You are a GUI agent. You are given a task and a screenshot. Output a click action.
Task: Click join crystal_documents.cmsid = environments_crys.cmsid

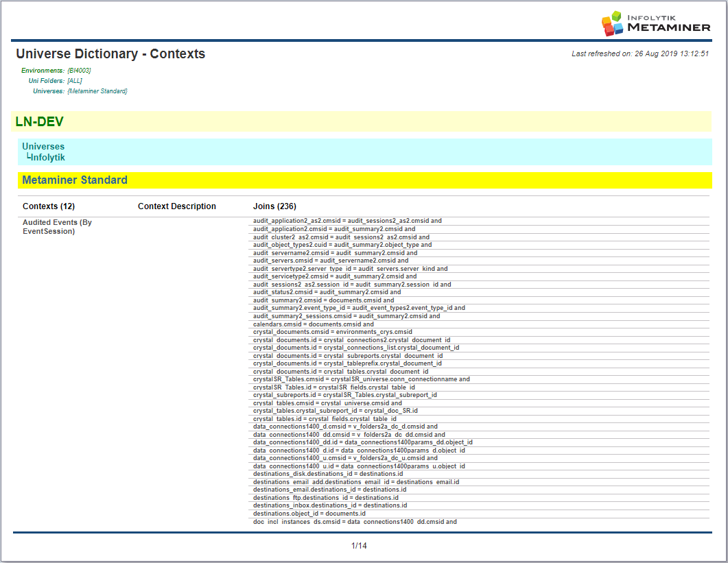(332, 332)
